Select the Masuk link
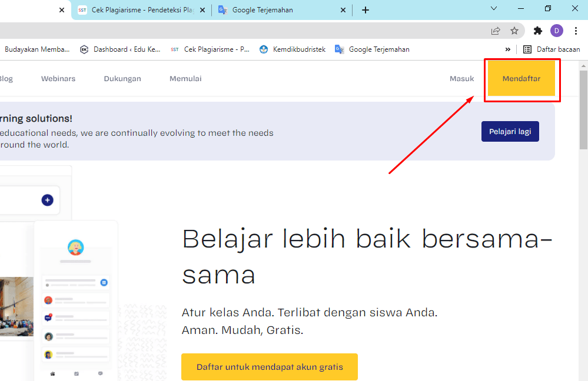This screenshot has width=588, height=381. pos(461,78)
